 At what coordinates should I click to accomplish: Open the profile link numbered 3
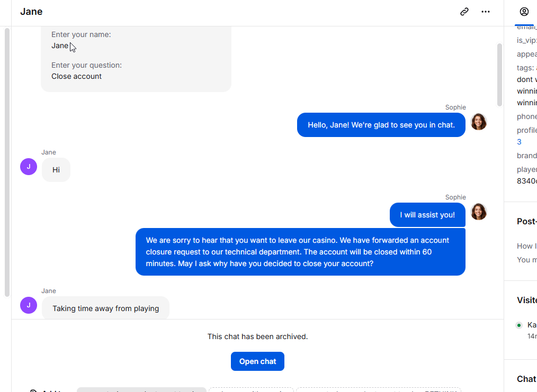[x=519, y=142]
